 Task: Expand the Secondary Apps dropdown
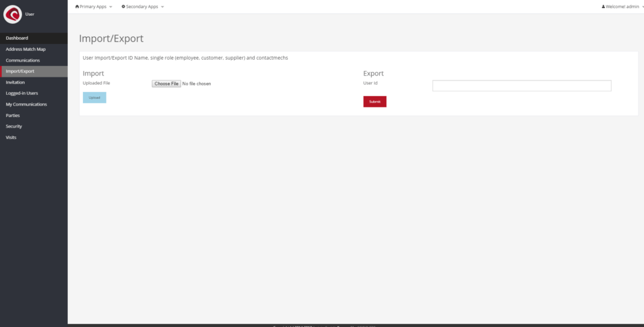(143, 6)
